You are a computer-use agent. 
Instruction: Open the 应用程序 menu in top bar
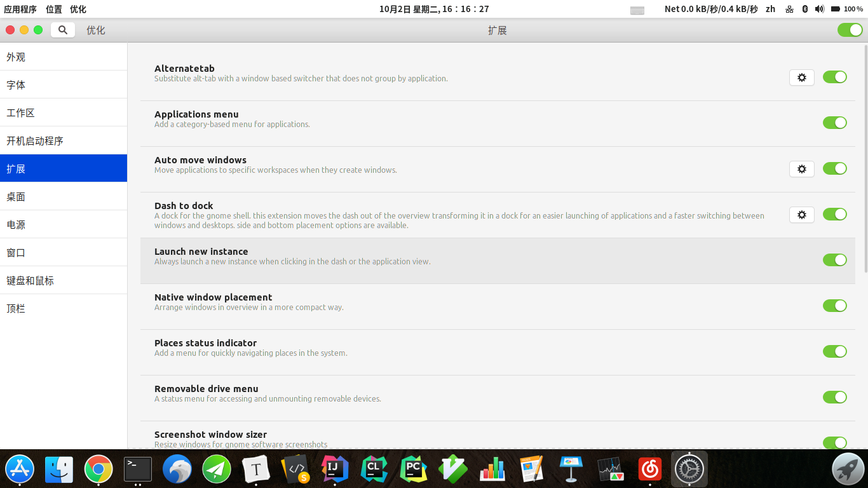[x=20, y=9]
